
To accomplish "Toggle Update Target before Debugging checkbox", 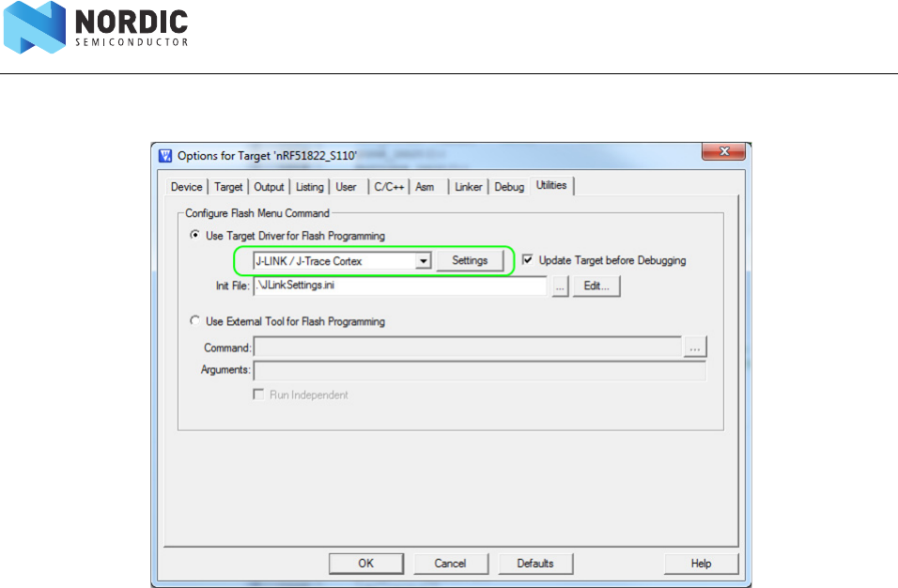I will 528,259.
